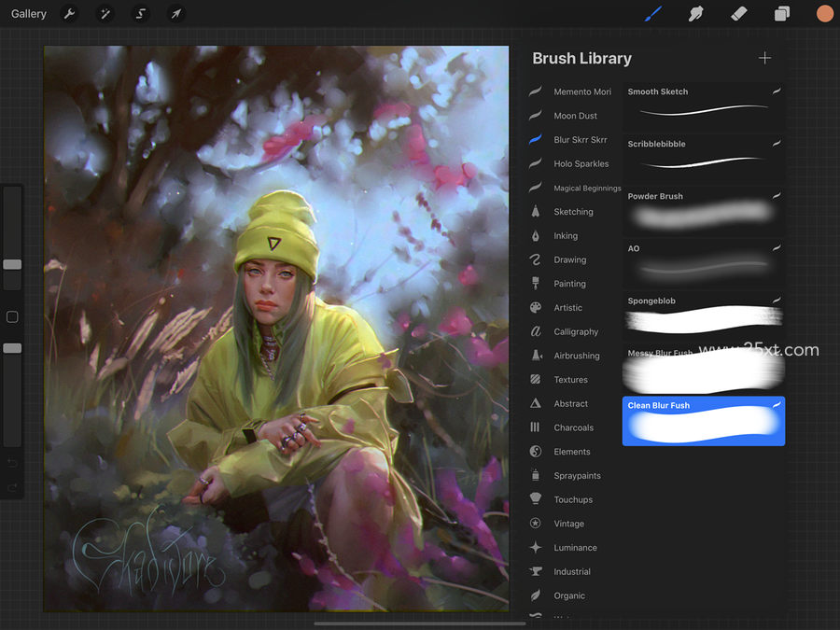
Task: Click the Painting set label
Action: (569, 284)
